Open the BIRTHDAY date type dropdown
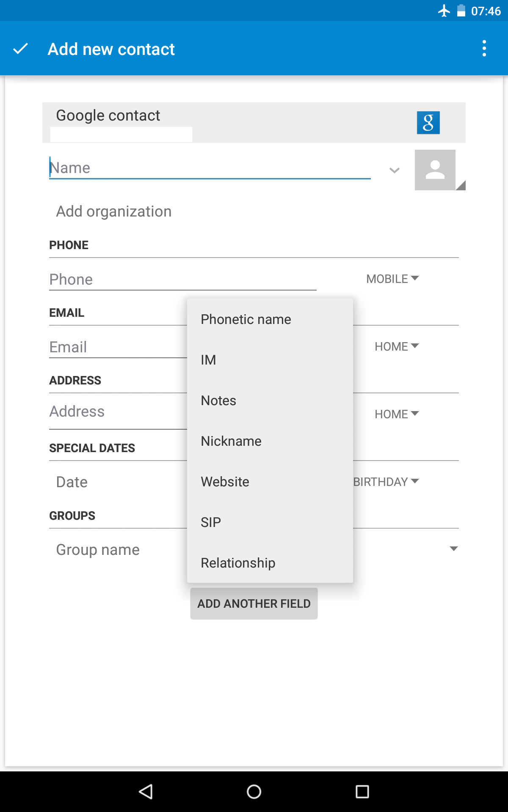508x812 pixels. click(386, 482)
